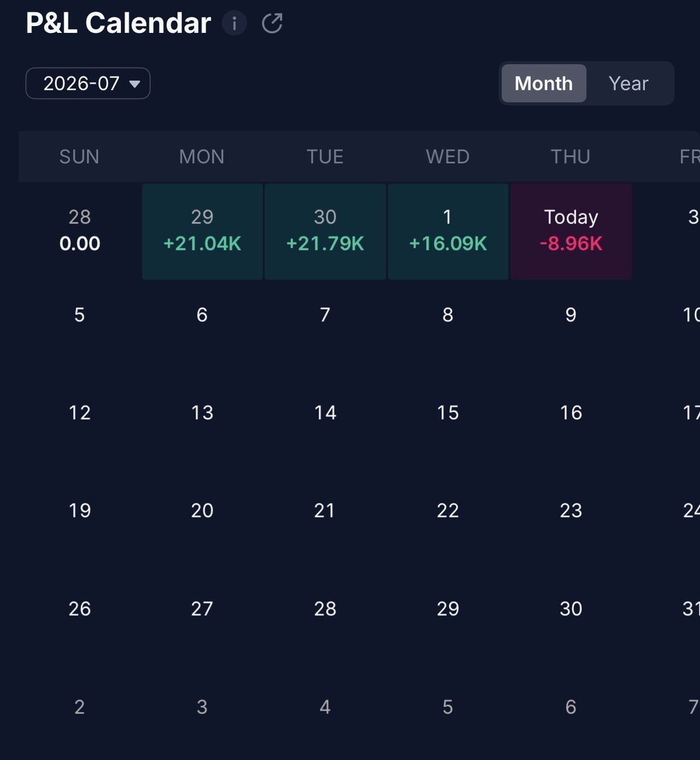The height and width of the screenshot is (760, 700).
Task: Pick calendar day 21
Action: coord(325,510)
